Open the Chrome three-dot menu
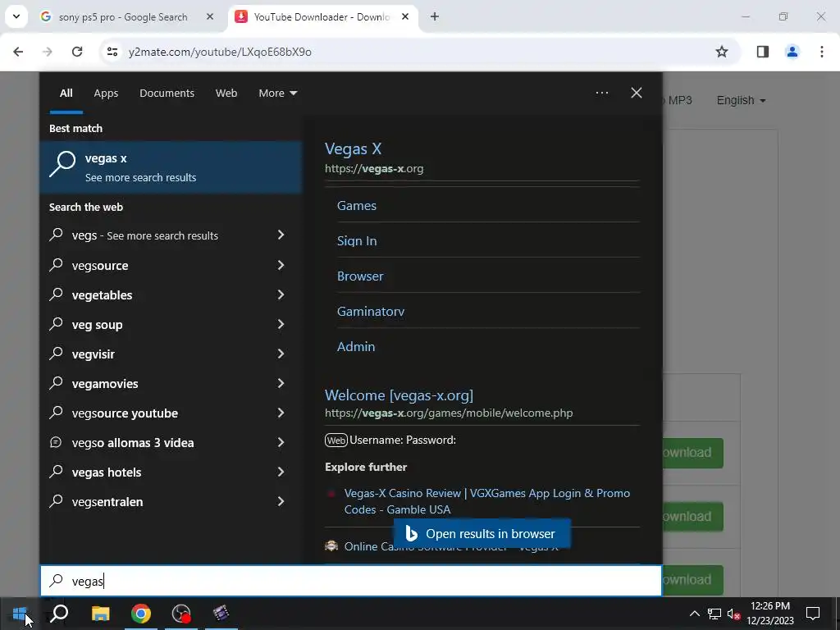The height and width of the screenshot is (630, 840). click(821, 52)
